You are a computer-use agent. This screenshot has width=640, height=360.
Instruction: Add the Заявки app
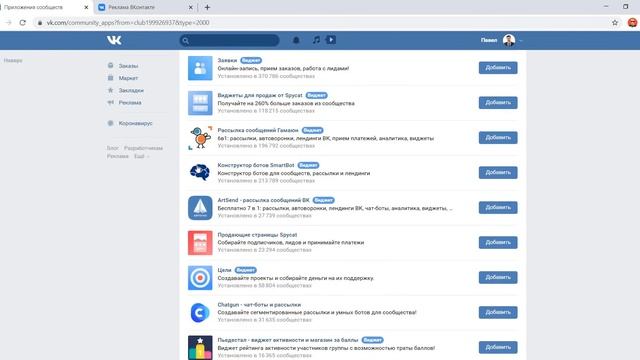(498, 68)
